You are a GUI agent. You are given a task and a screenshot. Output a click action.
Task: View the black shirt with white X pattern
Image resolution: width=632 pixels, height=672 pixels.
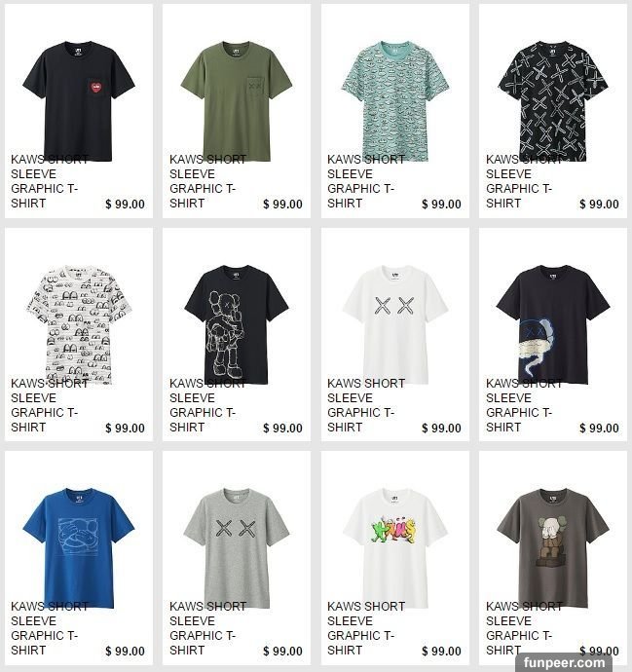click(x=553, y=101)
